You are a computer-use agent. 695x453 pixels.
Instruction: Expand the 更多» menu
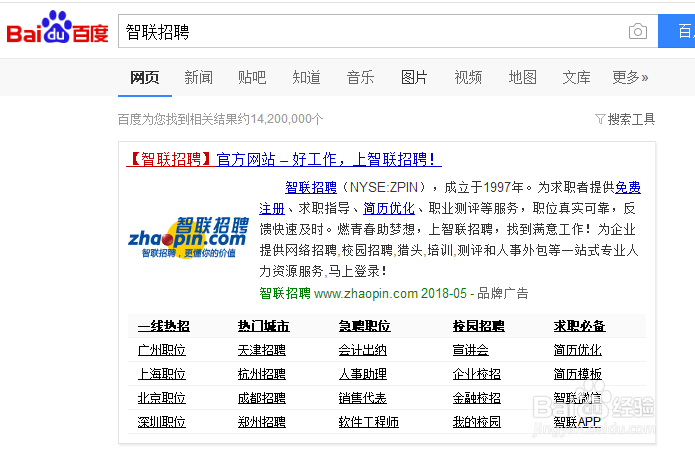click(630, 77)
